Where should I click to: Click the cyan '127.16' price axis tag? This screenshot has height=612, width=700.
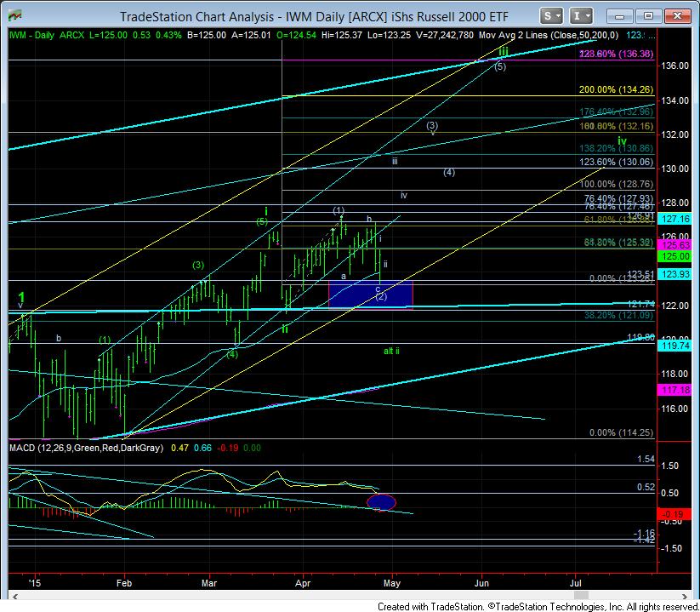coord(675,219)
